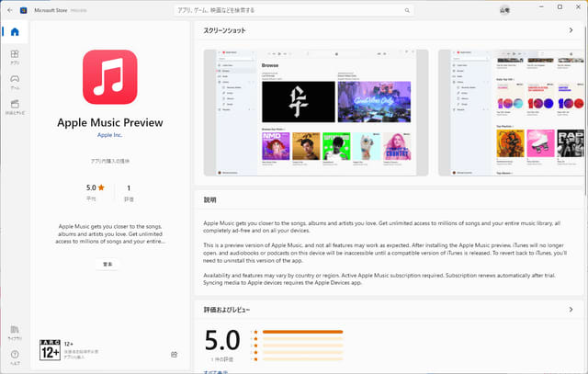Screen dimensions: 588x374
Task: Click the red Apple Music app icon
Action: pyautogui.click(x=109, y=78)
